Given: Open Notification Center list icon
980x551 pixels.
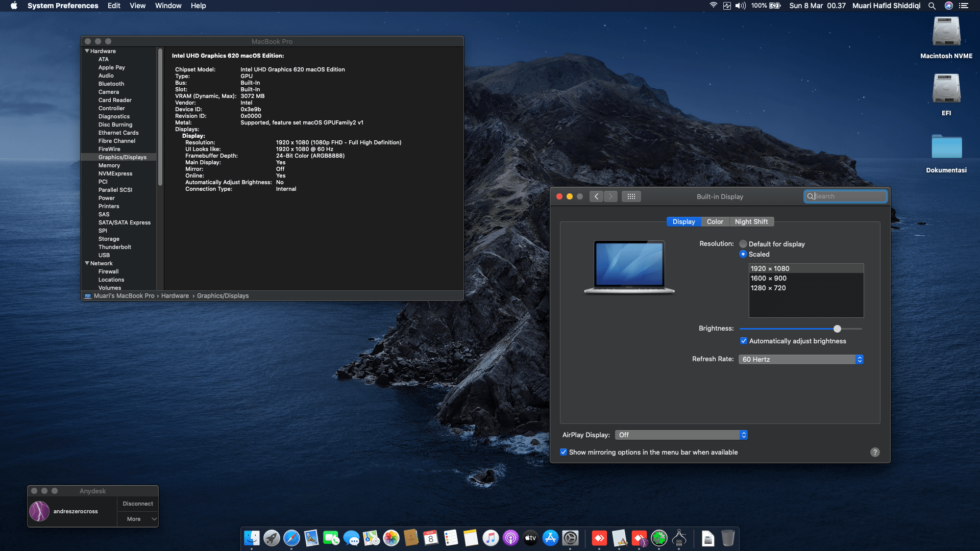Looking at the screenshot, I should coord(964,6).
